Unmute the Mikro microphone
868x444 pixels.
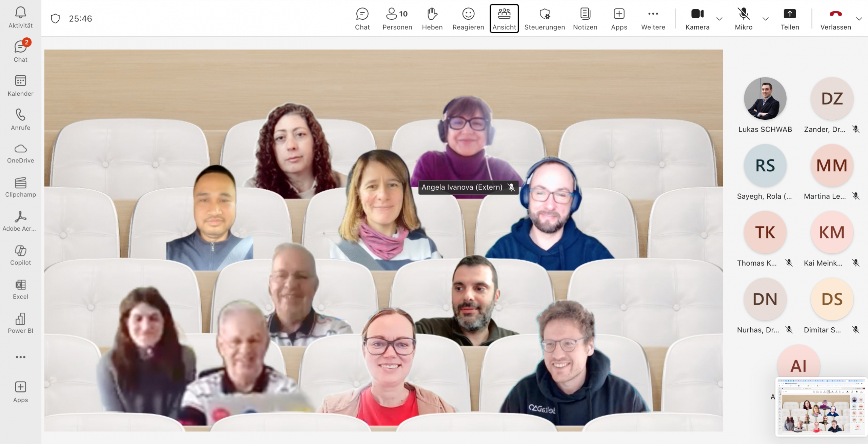pos(743,19)
